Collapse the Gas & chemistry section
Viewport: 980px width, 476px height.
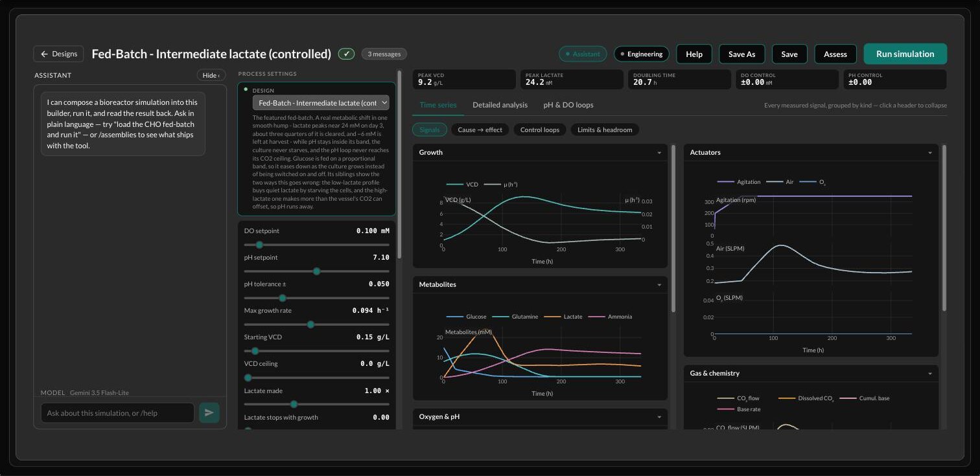[x=811, y=373]
